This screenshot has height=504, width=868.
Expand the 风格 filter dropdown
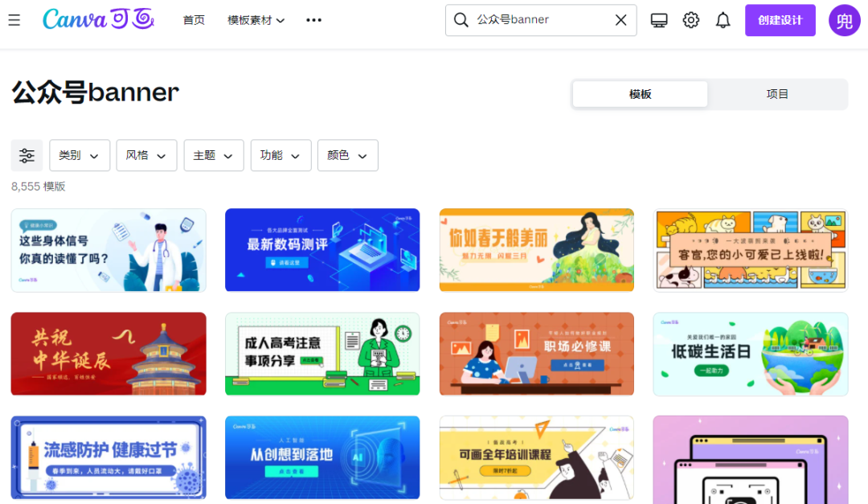(146, 155)
